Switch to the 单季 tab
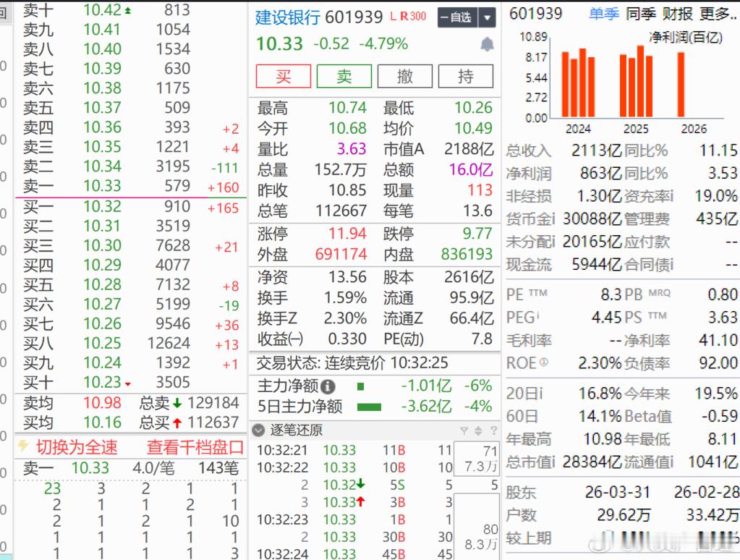This screenshot has height=560, width=740. click(603, 14)
